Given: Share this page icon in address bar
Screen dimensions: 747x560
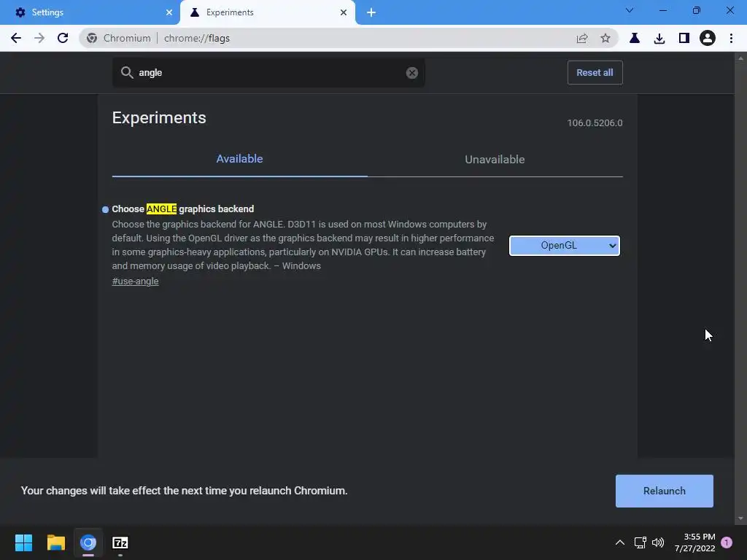Looking at the screenshot, I should [x=582, y=38].
